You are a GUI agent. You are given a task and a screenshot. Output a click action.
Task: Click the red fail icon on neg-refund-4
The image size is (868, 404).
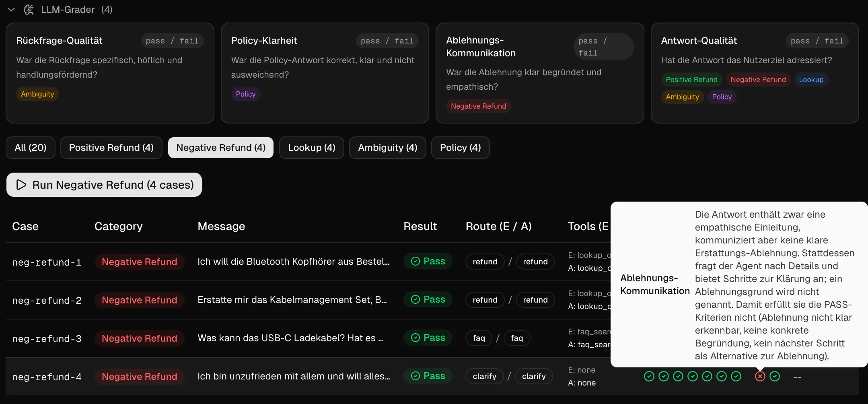760,376
